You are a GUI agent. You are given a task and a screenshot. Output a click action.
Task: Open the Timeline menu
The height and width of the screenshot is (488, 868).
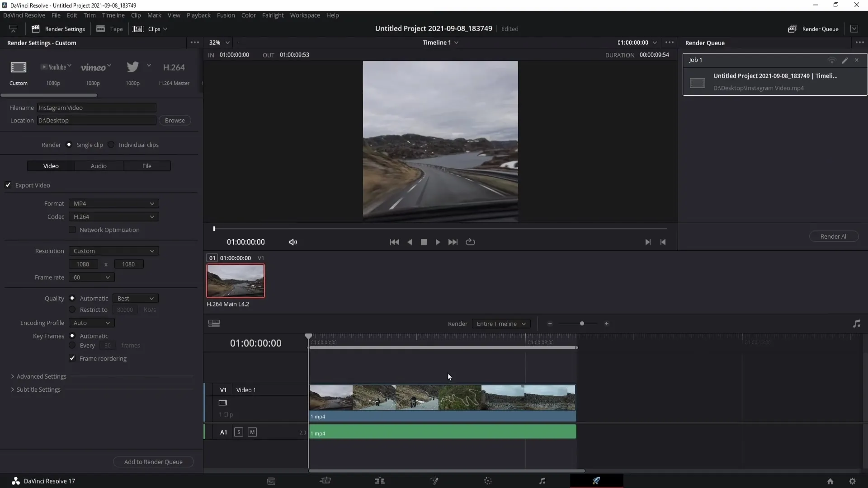(x=113, y=15)
